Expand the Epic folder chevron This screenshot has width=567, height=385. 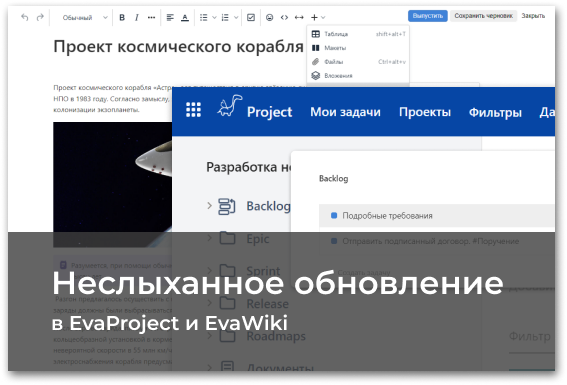tap(209, 238)
